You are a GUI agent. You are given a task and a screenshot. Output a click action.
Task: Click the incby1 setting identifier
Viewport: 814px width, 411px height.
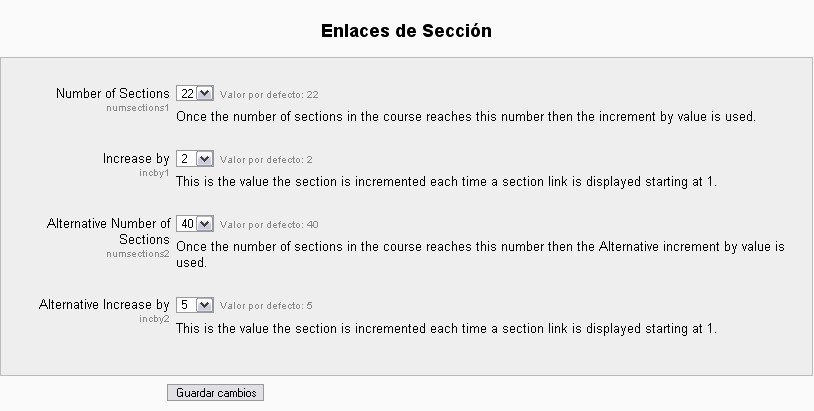pos(154,172)
